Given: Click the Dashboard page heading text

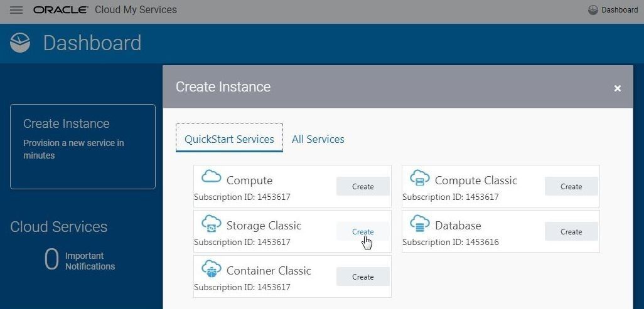Looking at the screenshot, I should pos(92,43).
